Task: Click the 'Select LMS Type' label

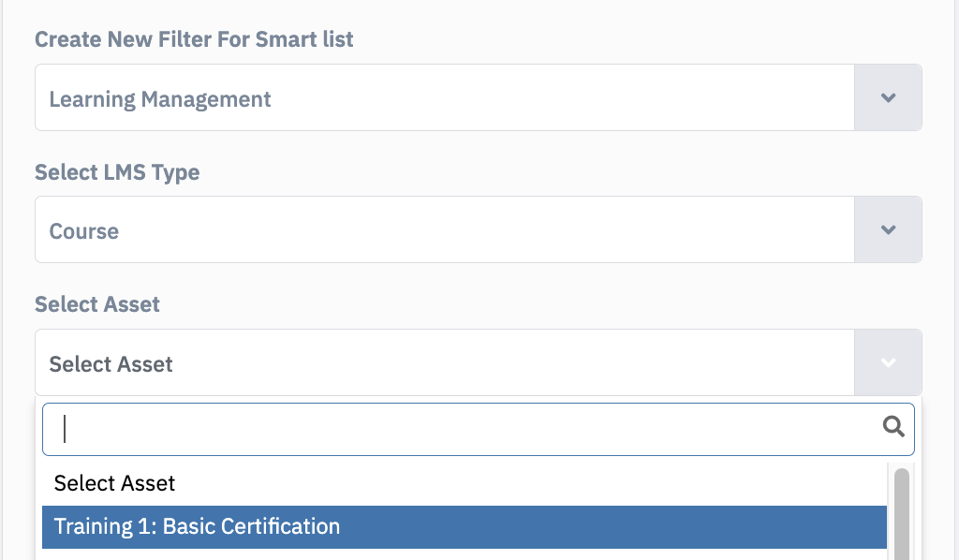Action: (x=117, y=172)
